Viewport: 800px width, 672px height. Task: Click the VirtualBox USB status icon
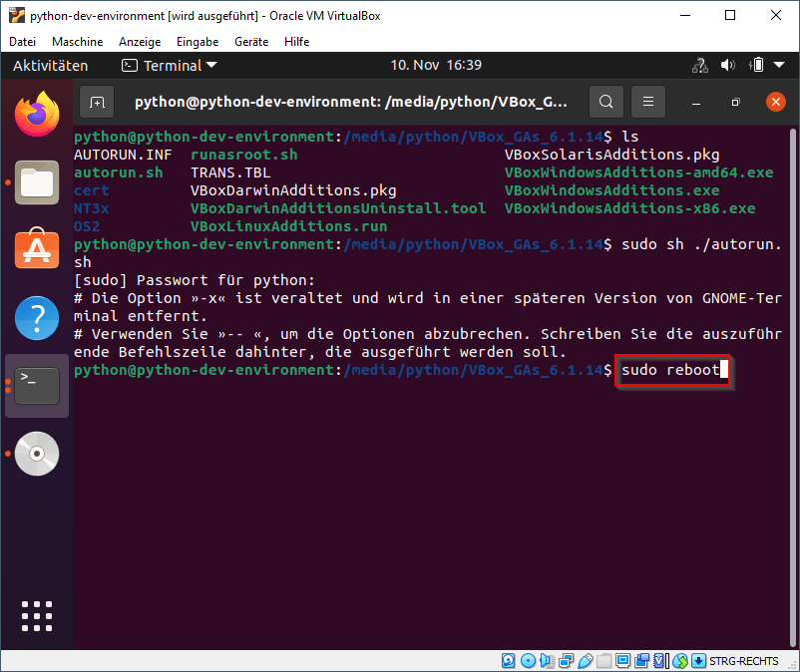pos(585,661)
